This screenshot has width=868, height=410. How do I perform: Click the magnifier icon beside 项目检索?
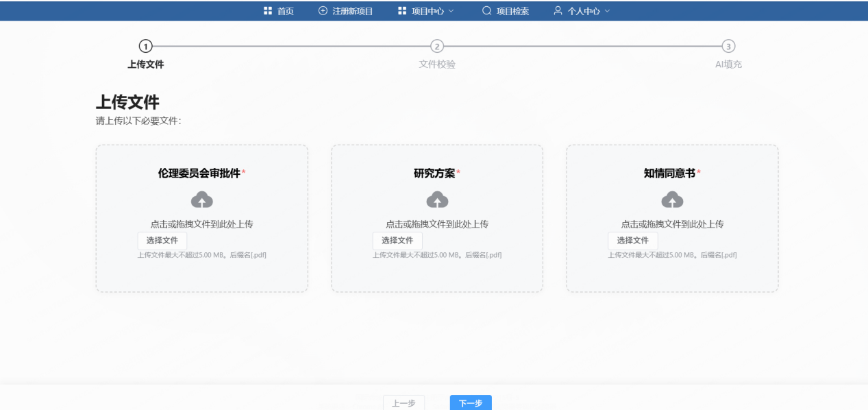(x=487, y=11)
